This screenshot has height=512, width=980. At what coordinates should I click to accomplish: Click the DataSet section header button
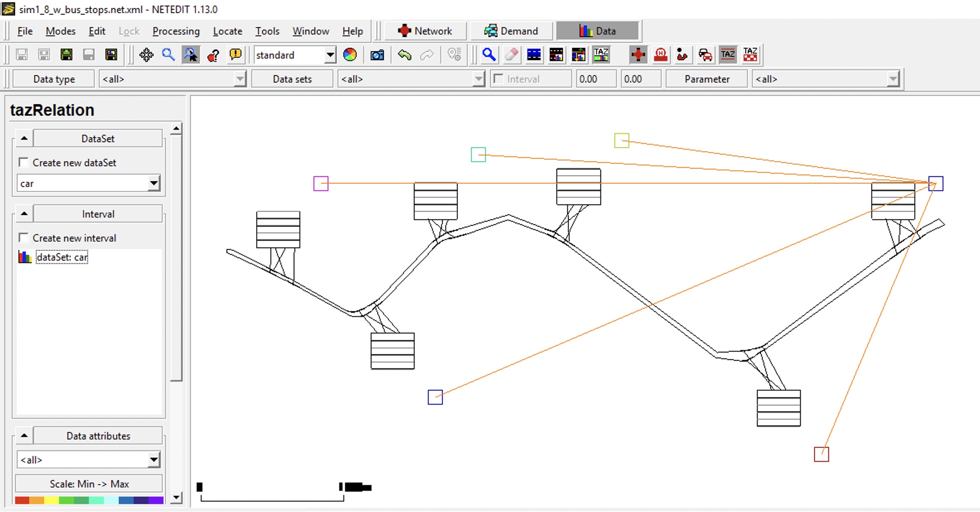pyautogui.click(x=98, y=138)
